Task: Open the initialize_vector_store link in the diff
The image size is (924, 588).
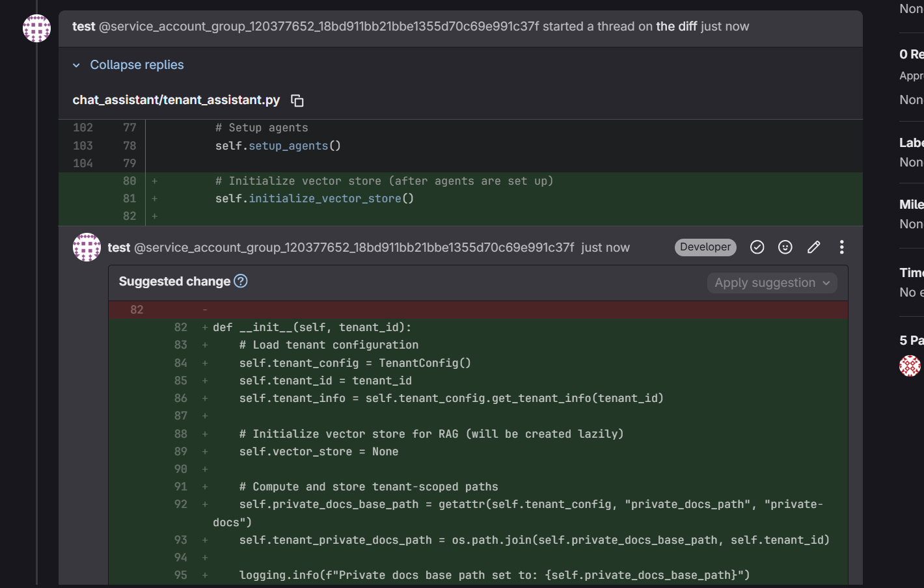Action: [326, 198]
